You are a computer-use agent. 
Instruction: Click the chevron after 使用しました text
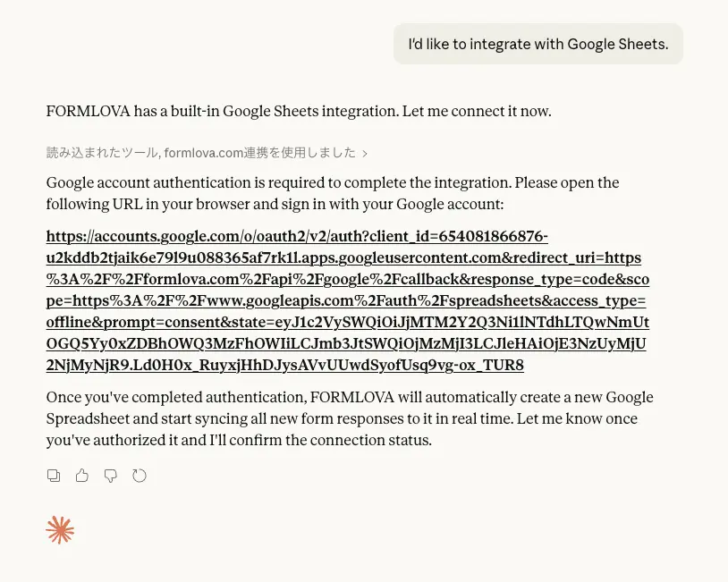364,153
